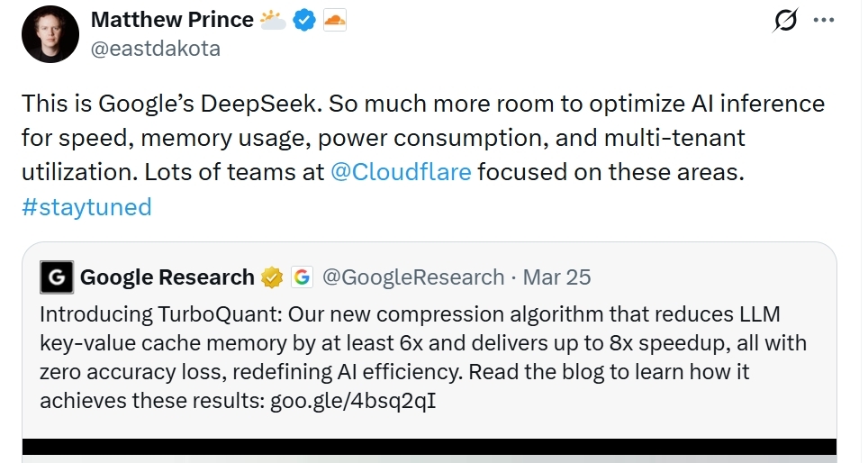Open the Google Research account name

tap(167, 277)
